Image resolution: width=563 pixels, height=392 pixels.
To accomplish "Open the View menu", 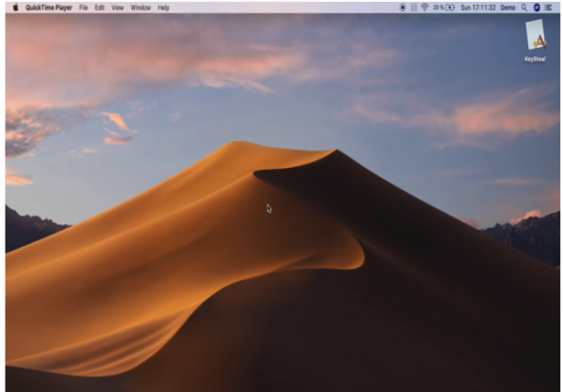I will pos(117,8).
